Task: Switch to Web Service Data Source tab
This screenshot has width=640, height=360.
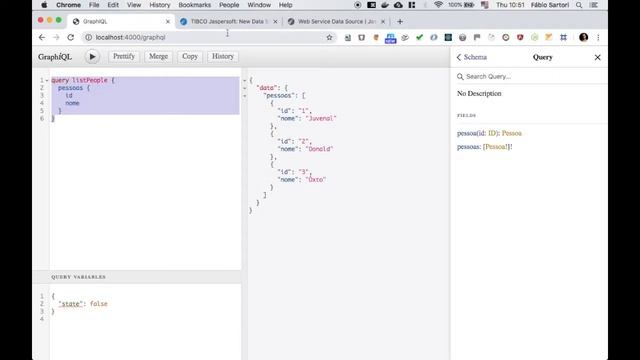Action: [x=336, y=22]
